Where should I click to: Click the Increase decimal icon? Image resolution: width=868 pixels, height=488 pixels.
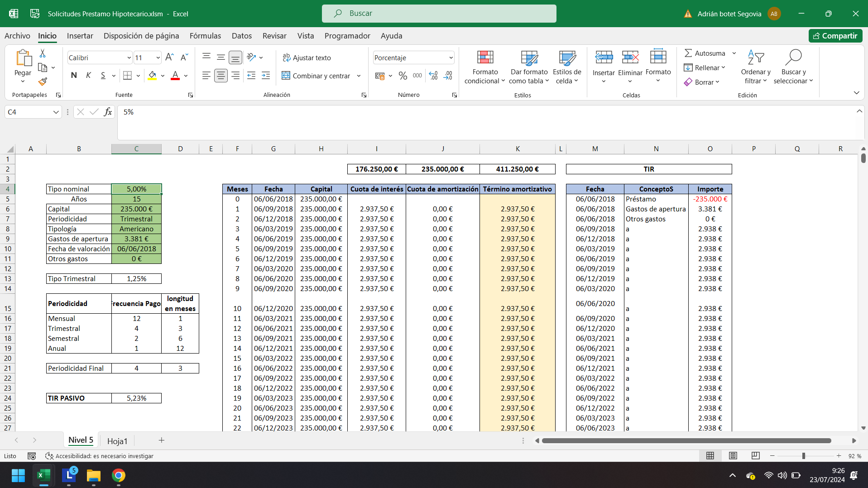pos(433,76)
